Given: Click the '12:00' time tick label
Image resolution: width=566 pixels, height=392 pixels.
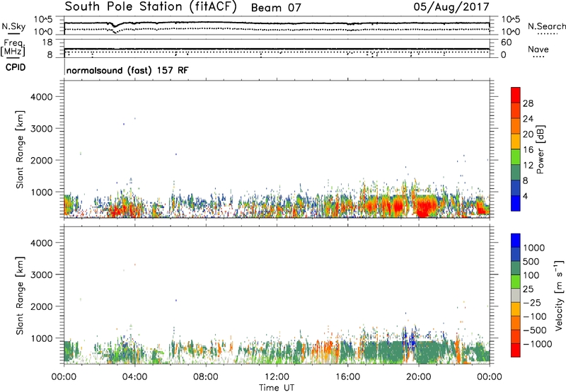Looking at the screenshot, I should tap(277, 377).
